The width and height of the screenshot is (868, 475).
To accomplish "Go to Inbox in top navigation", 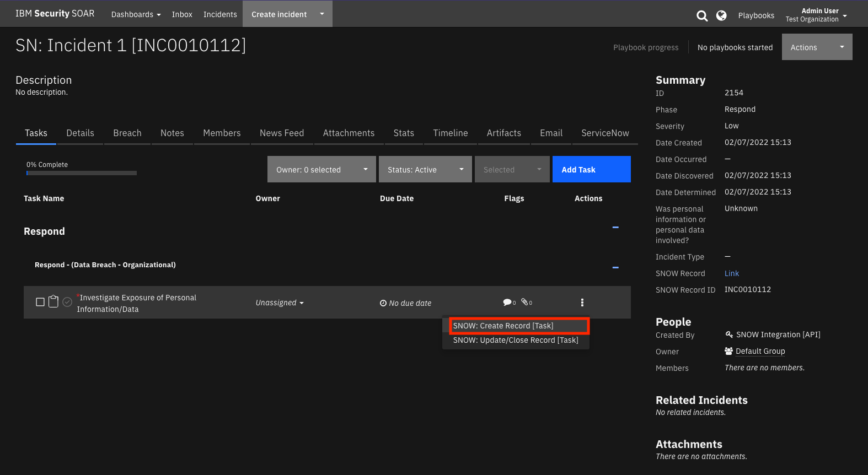I will (182, 14).
